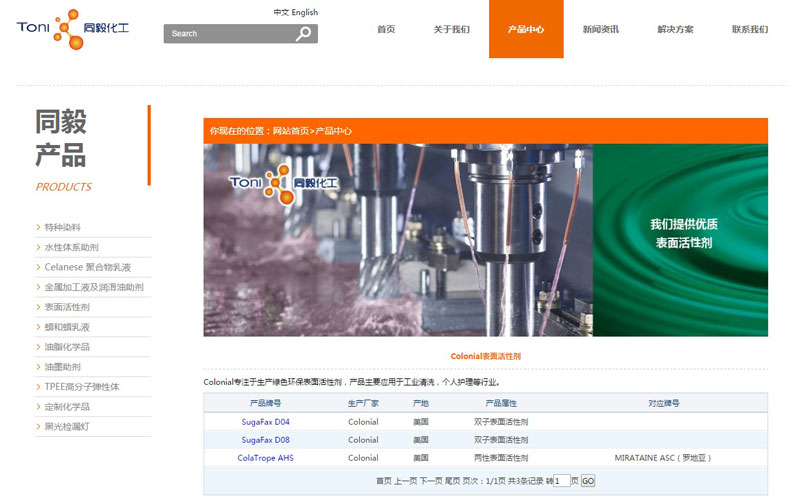Click the Colonial表面活性剂 heading
800x497 pixels.
click(485, 356)
